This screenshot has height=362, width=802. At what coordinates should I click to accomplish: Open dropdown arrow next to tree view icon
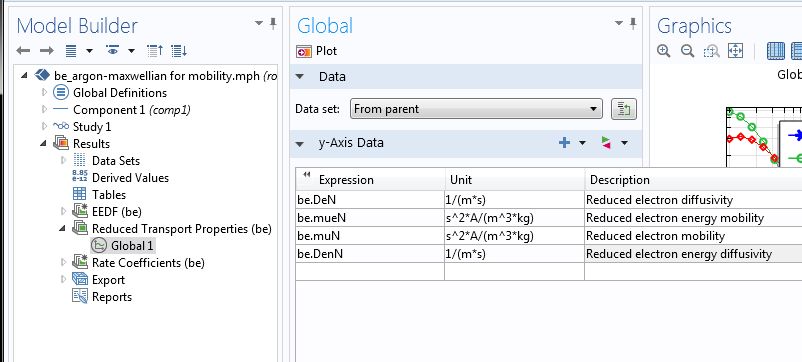pos(89,51)
